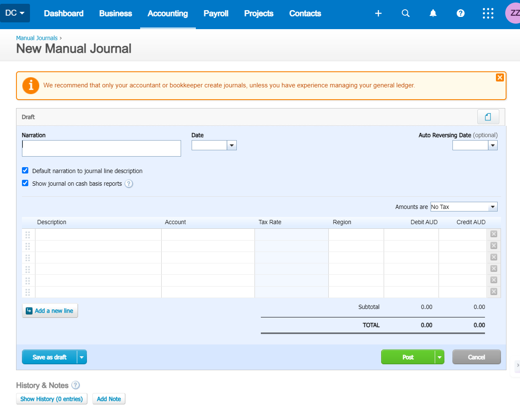Open the Auto Reversing Date dropdown
This screenshot has width=520, height=420.
point(493,145)
